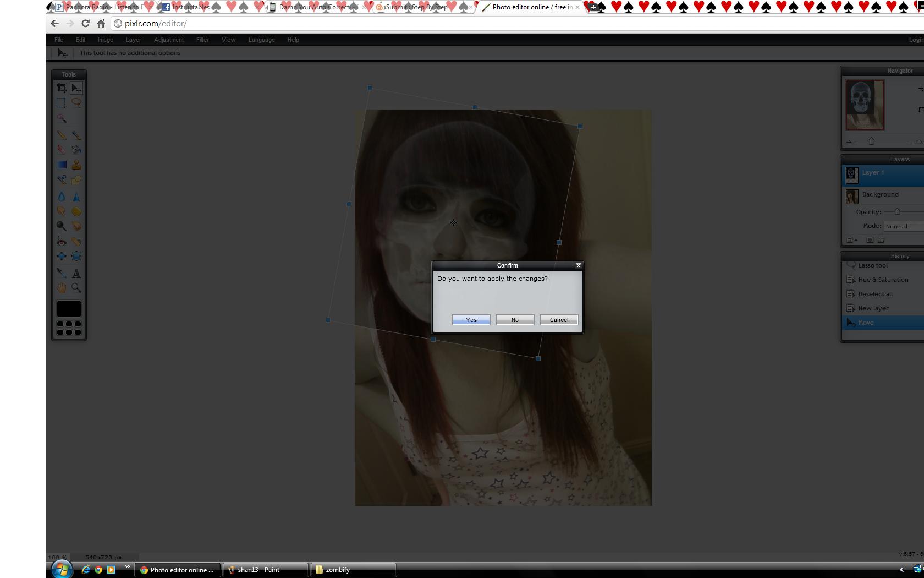Open the Filter menu

tap(202, 40)
